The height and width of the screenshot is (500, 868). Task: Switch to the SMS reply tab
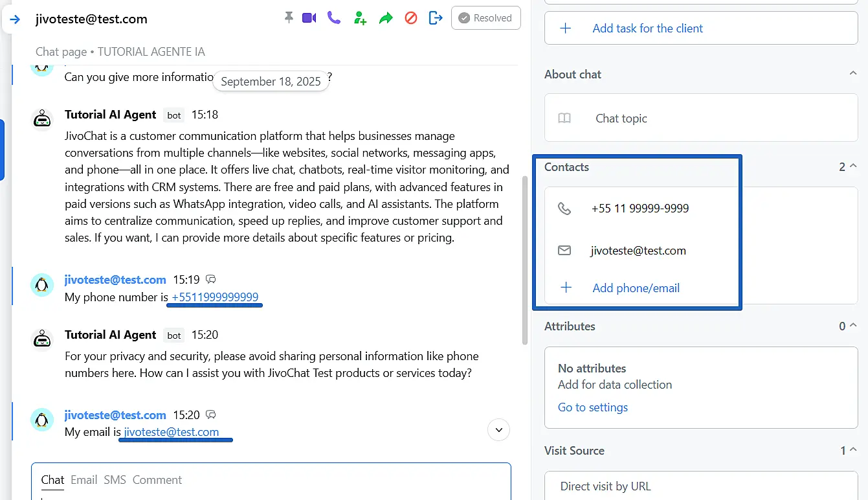[115, 480]
